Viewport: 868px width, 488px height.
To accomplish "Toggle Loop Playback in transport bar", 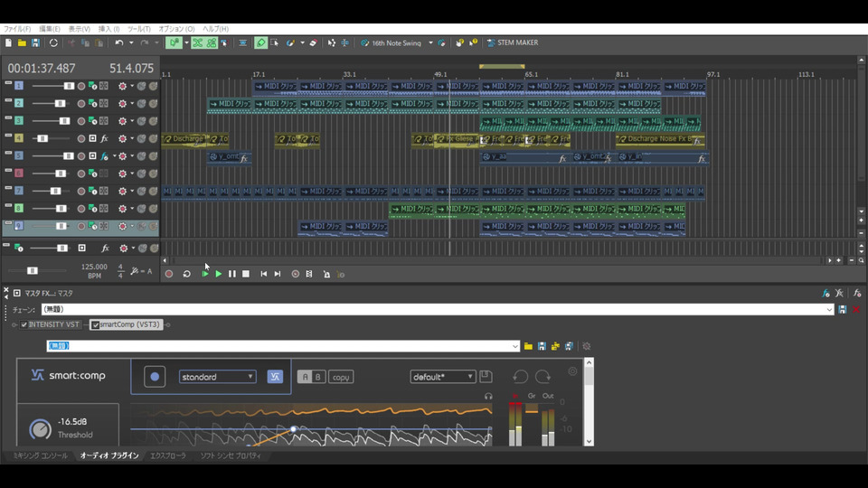I will pyautogui.click(x=187, y=274).
